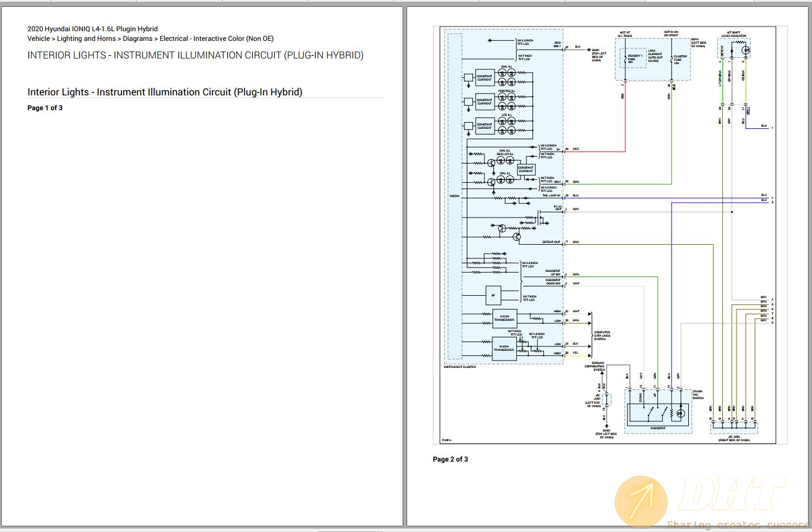Click the 'SEG LCD ILL' label
This screenshot has height=532, width=812.
coord(505,154)
